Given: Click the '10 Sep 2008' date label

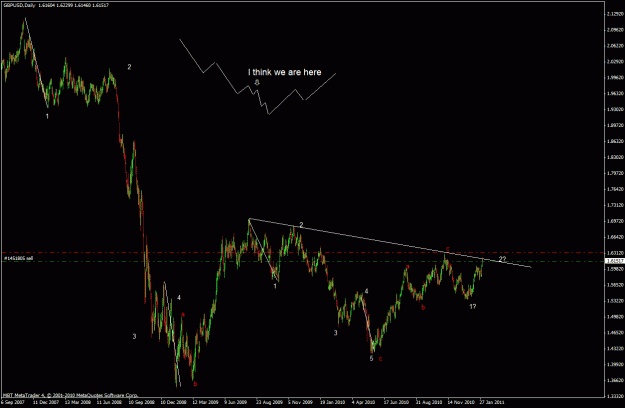Looking at the screenshot, I should tap(142, 402).
